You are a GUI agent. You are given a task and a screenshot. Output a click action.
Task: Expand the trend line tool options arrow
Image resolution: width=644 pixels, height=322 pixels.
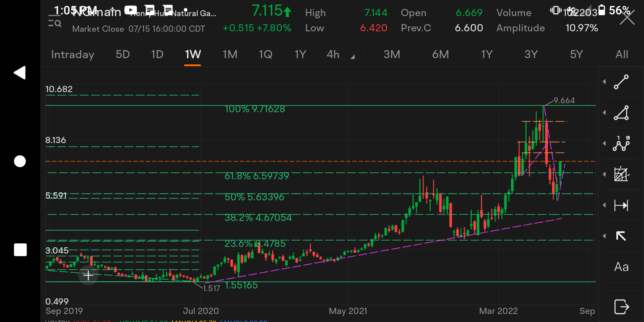[605, 82]
